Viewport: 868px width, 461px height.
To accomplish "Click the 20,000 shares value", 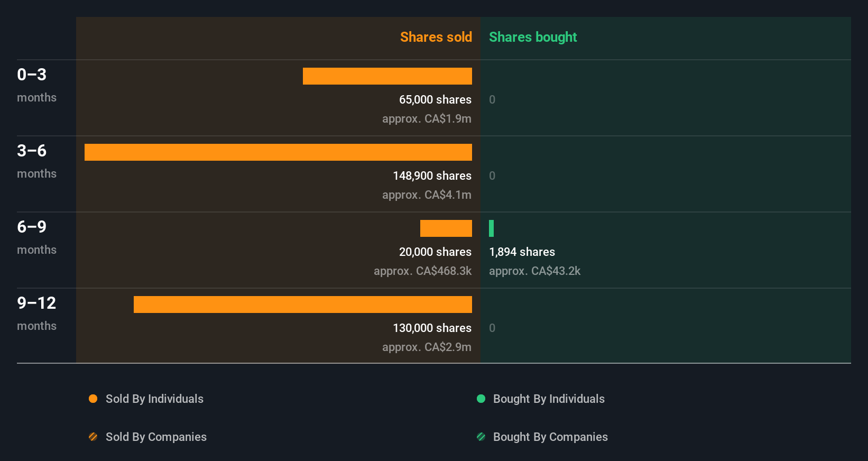I will 435,252.
